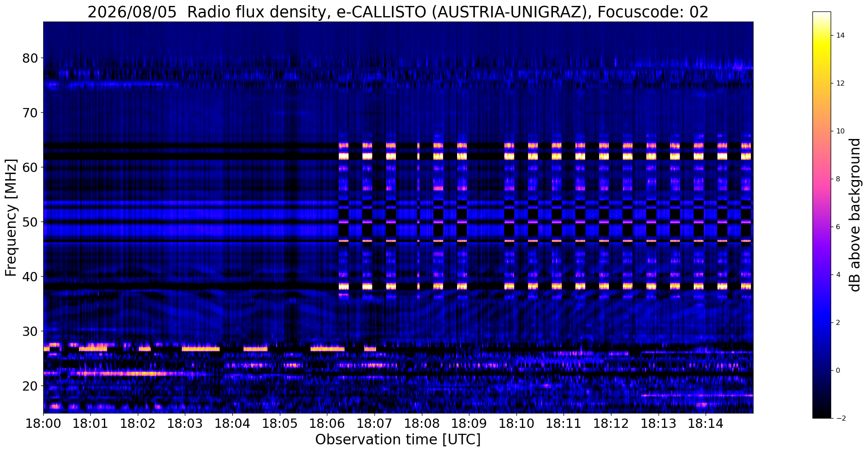Click the colorbar near the 14 tick

[821, 36]
